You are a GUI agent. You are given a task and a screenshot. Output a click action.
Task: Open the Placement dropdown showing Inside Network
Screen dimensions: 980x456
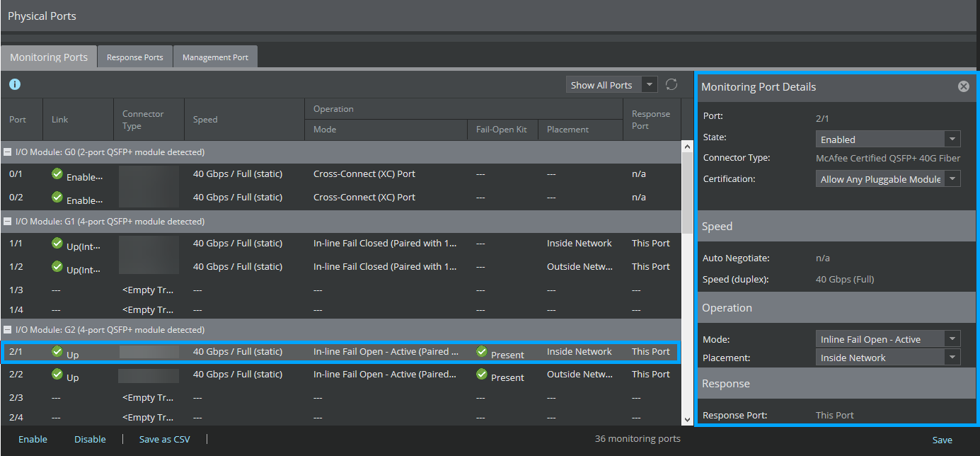888,358
